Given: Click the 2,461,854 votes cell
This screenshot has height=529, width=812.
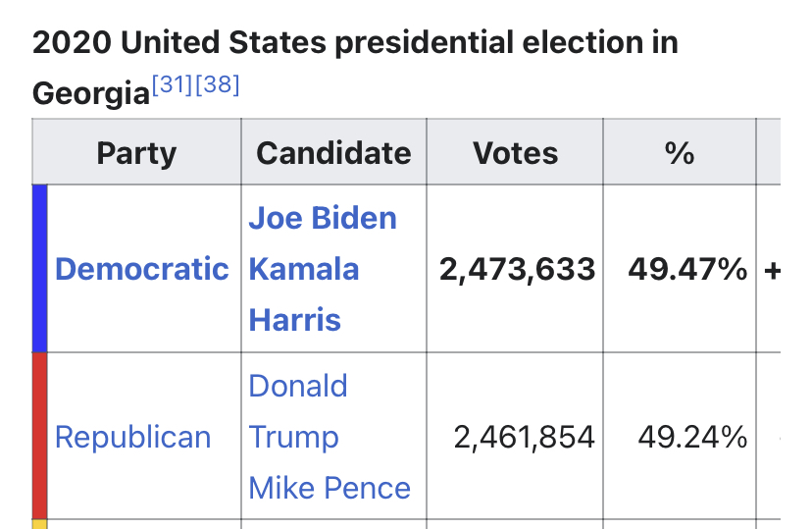Looking at the screenshot, I should tap(524, 437).
